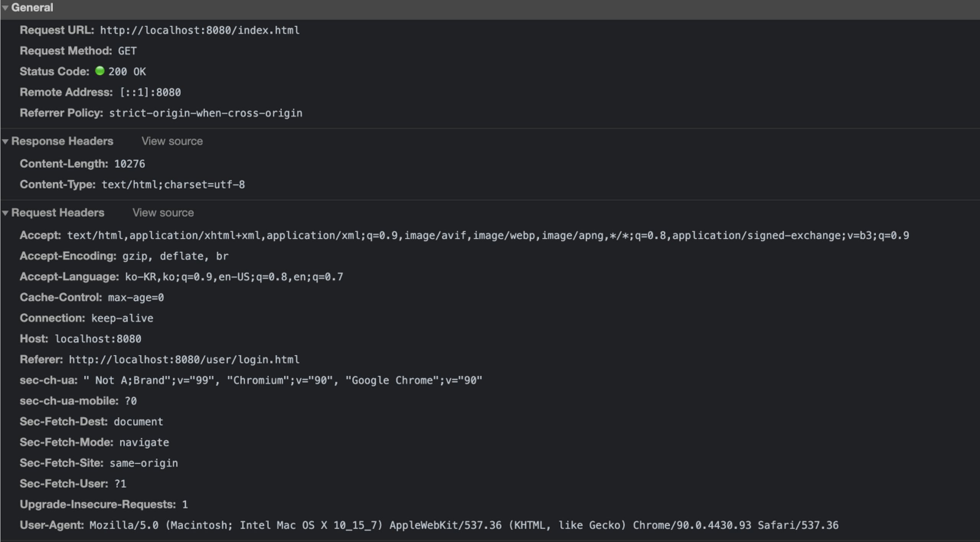Click the Remote Address value
The width and height of the screenshot is (980, 542).
click(150, 92)
